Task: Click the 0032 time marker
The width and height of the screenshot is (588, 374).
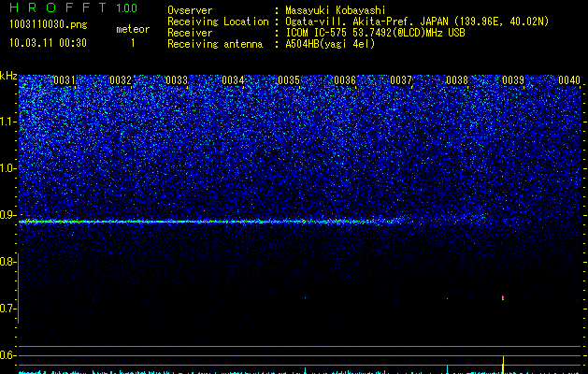Action: pyautogui.click(x=121, y=80)
